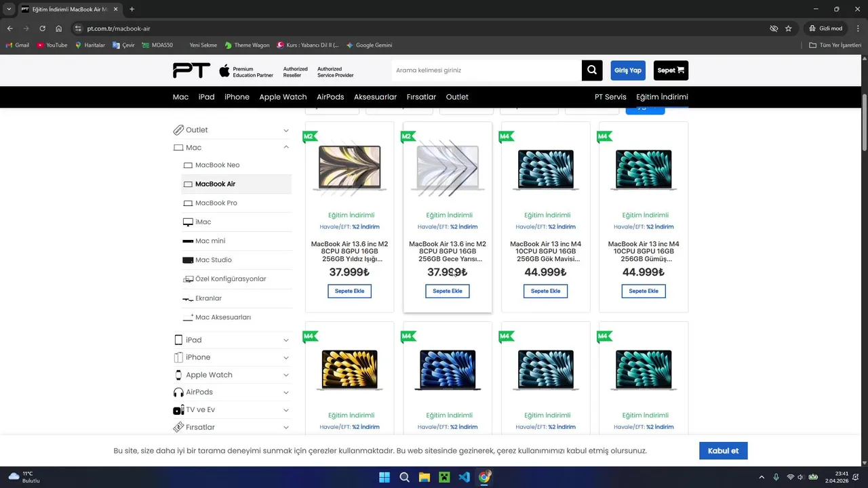The height and width of the screenshot is (488, 868).
Task: Go to Eğitim İndirimi link
Action: click(x=662, y=97)
